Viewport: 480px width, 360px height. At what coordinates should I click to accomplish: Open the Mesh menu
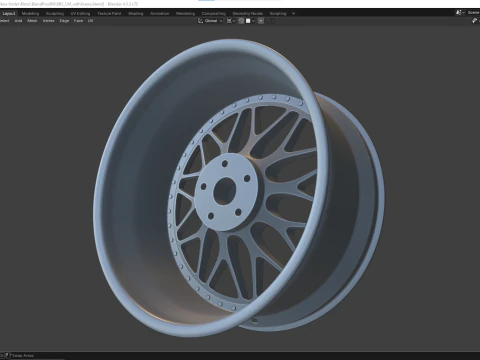click(32, 21)
